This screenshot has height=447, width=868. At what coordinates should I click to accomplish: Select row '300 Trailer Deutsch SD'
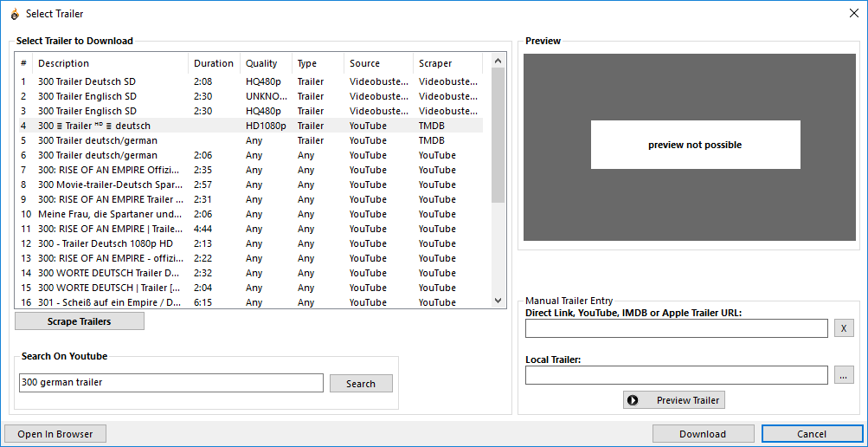click(x=250, y=81)
